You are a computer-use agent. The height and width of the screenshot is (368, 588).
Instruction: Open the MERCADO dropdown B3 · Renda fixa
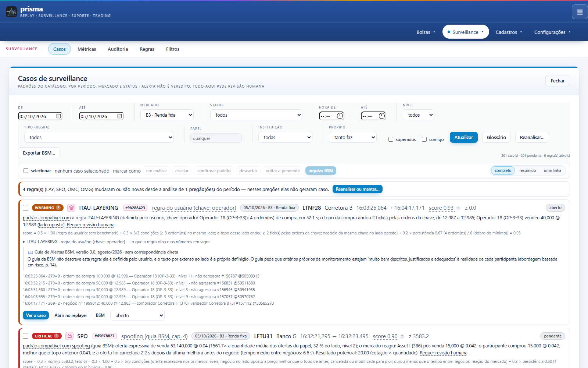pos(167,115)
